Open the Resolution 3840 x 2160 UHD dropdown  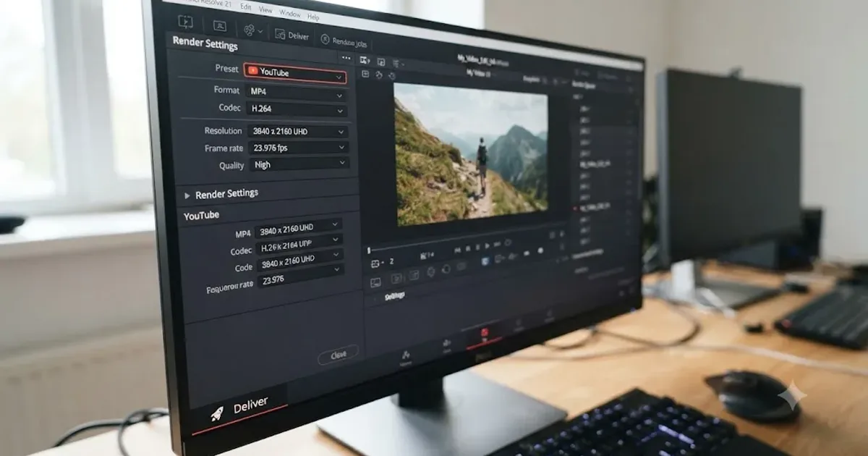pyautogui.click(x=297, y=132)
